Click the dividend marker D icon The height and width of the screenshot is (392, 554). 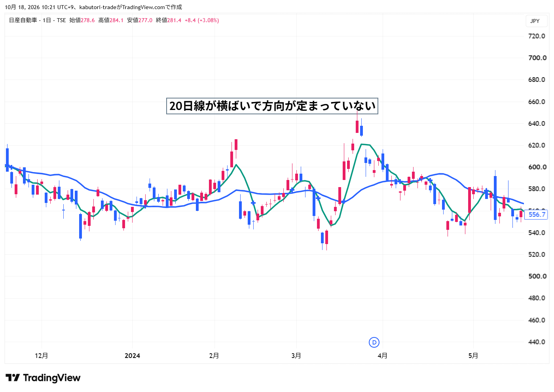tap(374, 342)
